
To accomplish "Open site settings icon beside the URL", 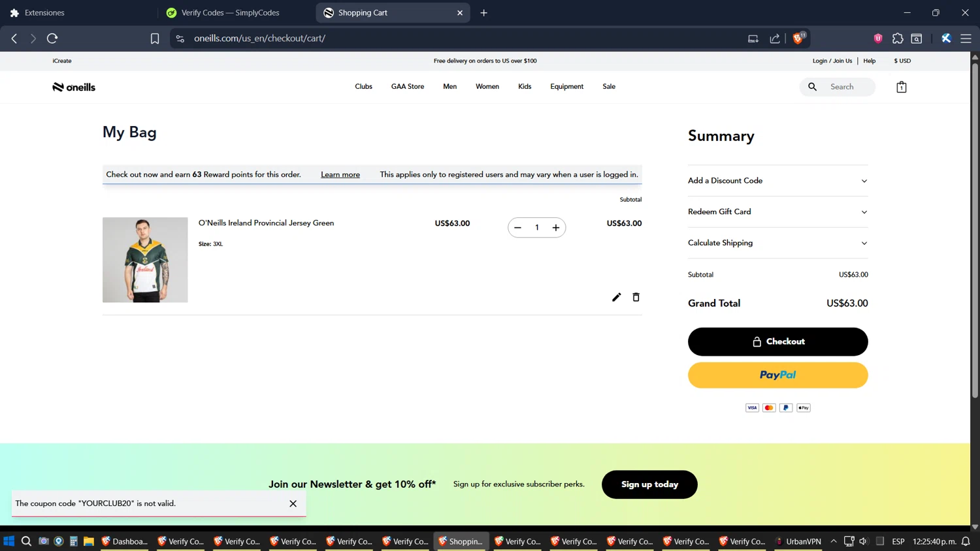I will point(180,39).
